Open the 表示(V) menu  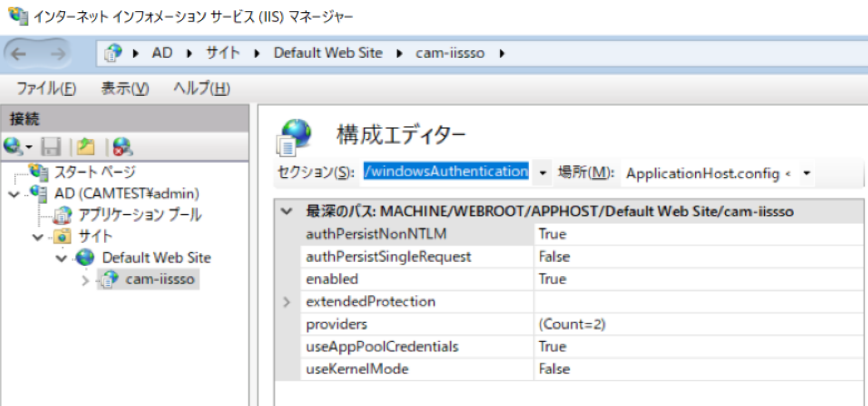125,89
